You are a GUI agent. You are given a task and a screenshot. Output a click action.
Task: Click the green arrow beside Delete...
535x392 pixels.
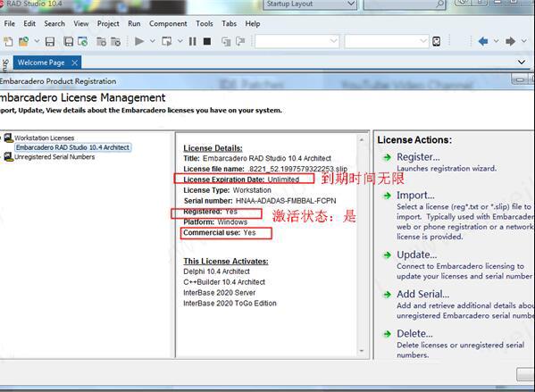pyautogui.click(x=387, y=334)
